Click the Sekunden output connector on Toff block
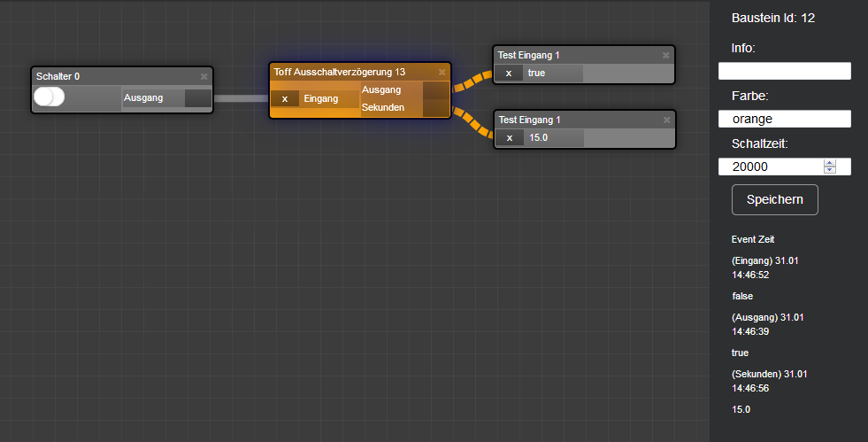 435,107
